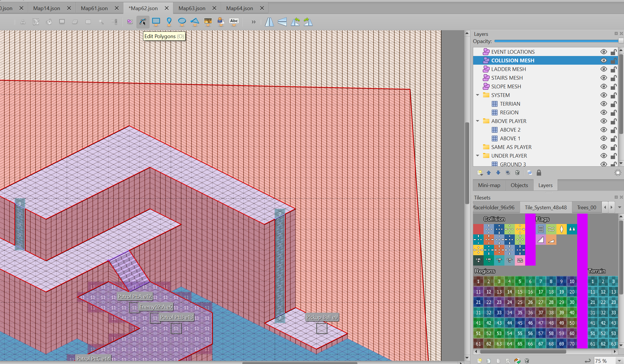Image resolution: width=624 pixels, height=364 pixels.
Task: Pick region tile number 25
Action: pyautogui.click(x=520, y=302)
